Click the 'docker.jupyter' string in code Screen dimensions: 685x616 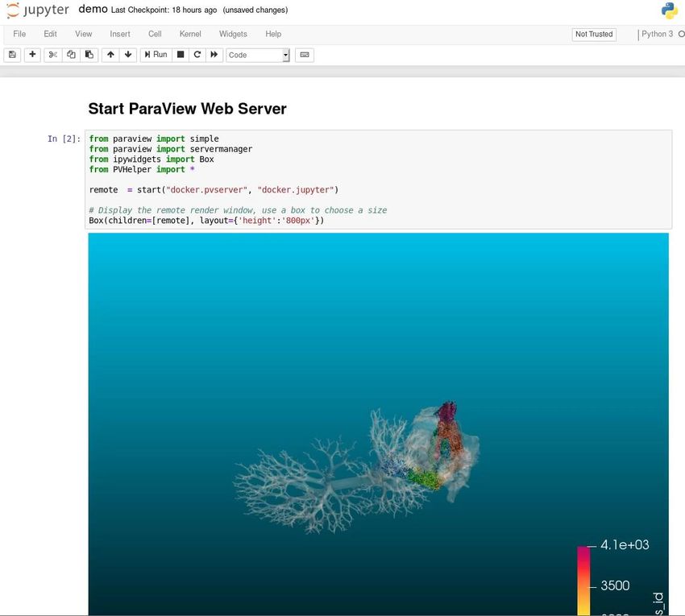coord(295,190)
